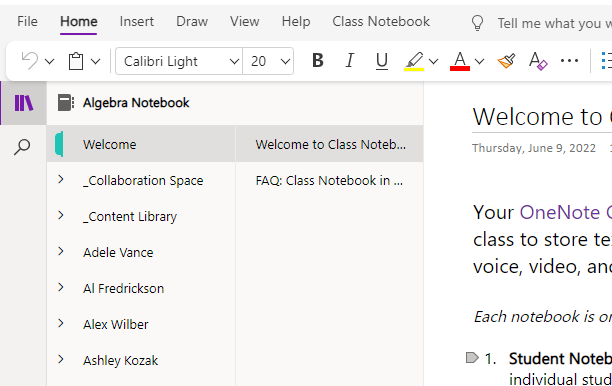Click the note tag icon beside item 1
The width and height of the screenshot is (612, 386).
(x=472, y=358)
